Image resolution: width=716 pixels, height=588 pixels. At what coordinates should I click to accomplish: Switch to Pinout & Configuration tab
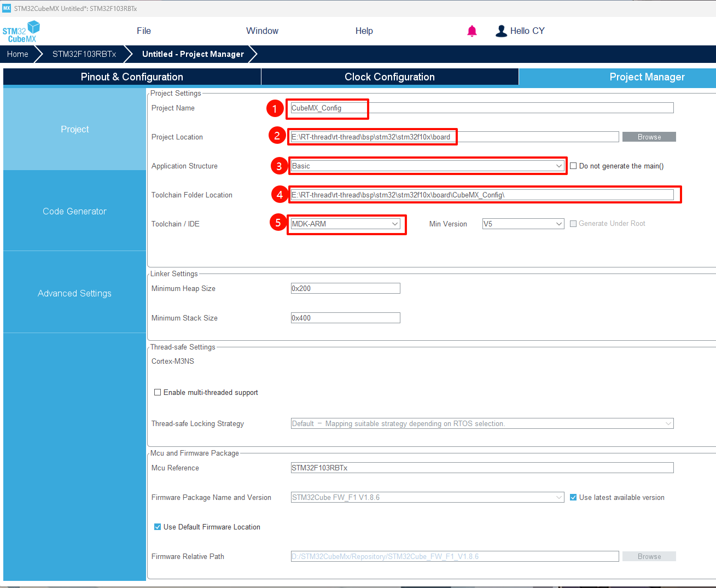(132, 77)
